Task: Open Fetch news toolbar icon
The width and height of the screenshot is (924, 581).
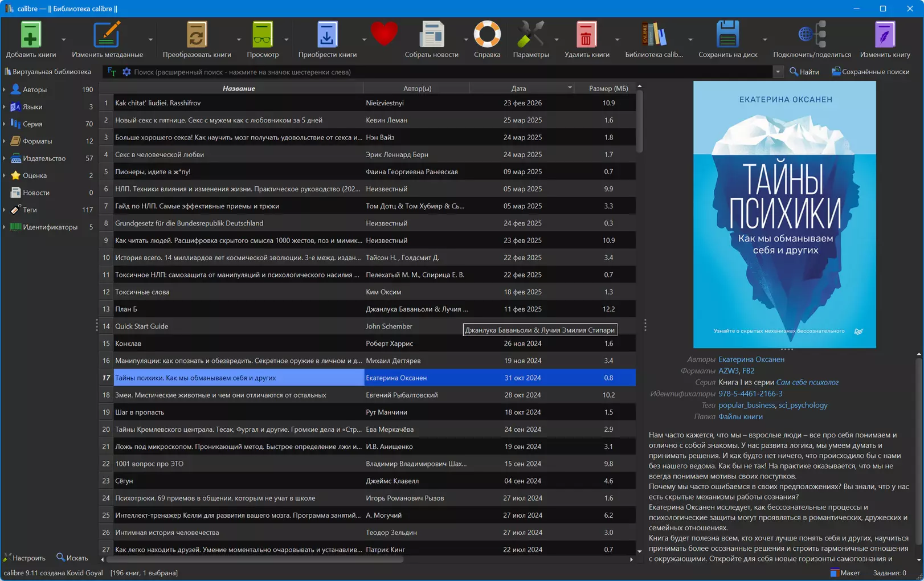Action: point(431,34)
